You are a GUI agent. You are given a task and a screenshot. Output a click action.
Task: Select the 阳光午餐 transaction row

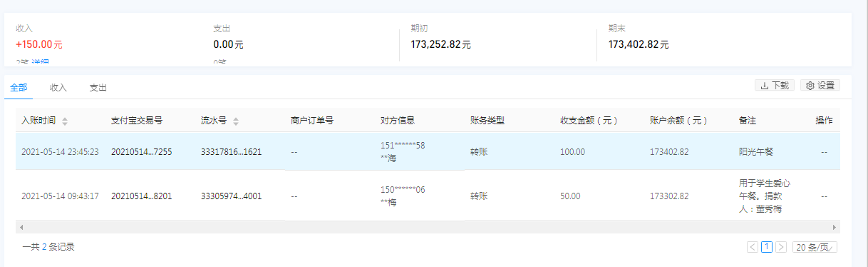coord(428,152)
